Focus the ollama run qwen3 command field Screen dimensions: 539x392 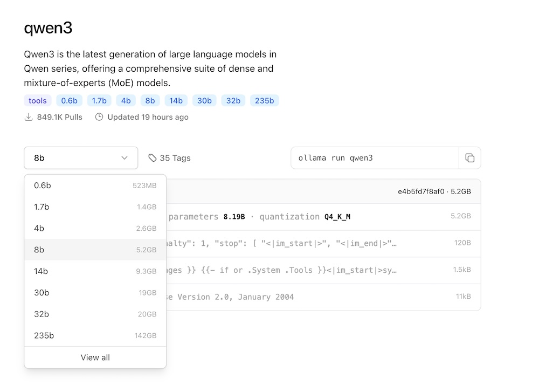(375, 158)
